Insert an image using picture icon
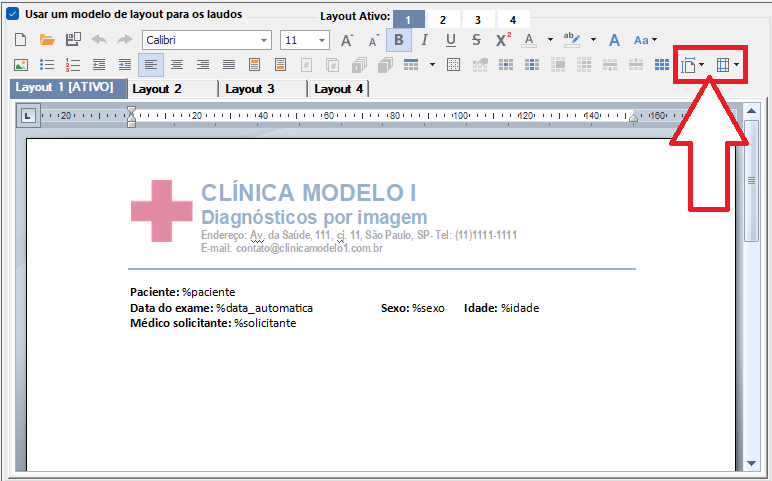772x481 pixels. pyautogui.click(x=20, y=65)
